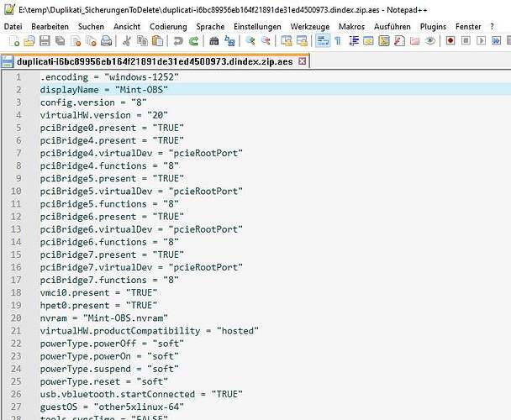
Task: Paste clipboard using Paste toolbar icon
Action: tap(158, 41)
